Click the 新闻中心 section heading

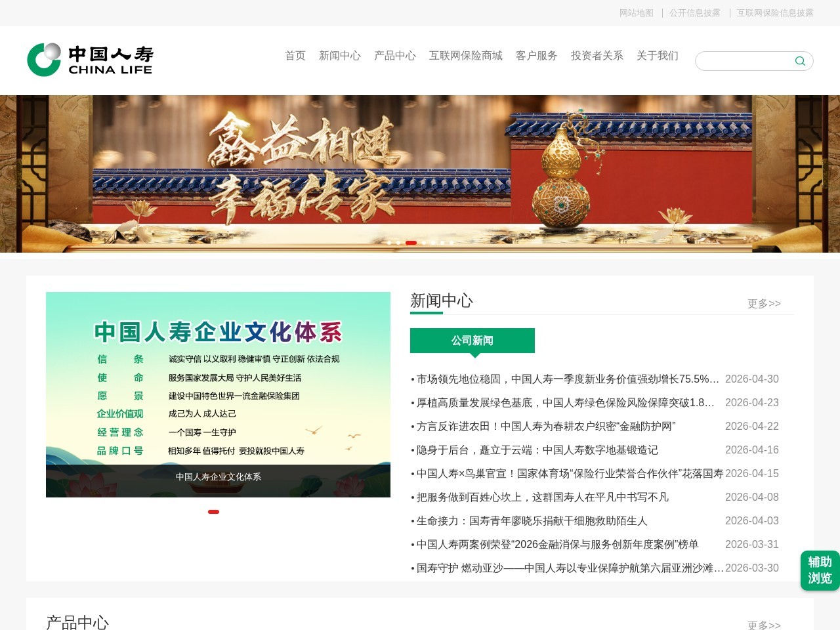click(442, 301)
